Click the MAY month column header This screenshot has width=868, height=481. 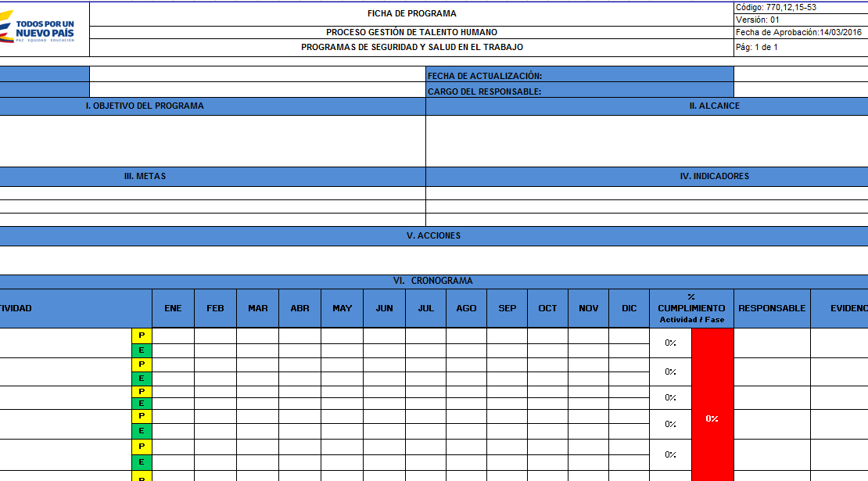[x=342, y=308]
